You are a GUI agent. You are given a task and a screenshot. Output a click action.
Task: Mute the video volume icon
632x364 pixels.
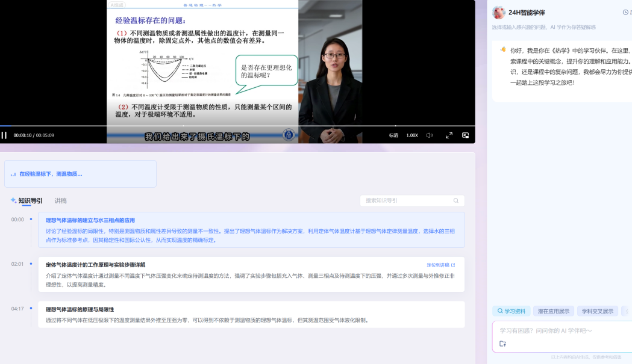430,135
